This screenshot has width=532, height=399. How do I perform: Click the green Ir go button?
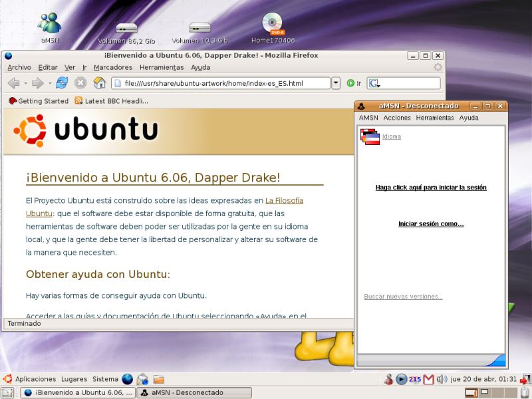(x=354, y=83)
